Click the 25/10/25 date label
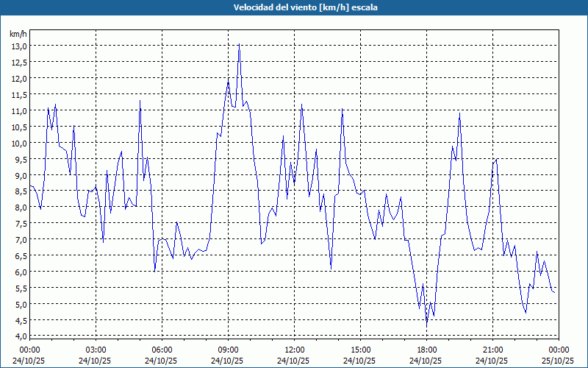 (x=559, y=361)
